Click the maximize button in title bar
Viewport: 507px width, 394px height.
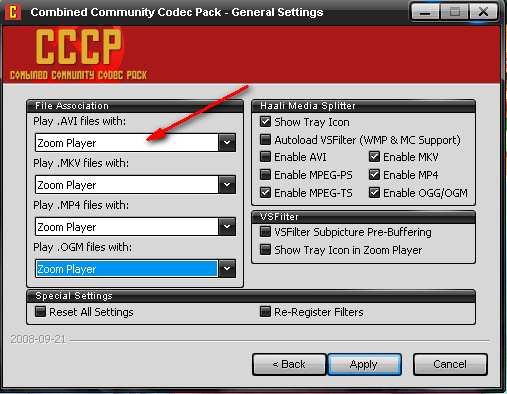click(454, 12)
